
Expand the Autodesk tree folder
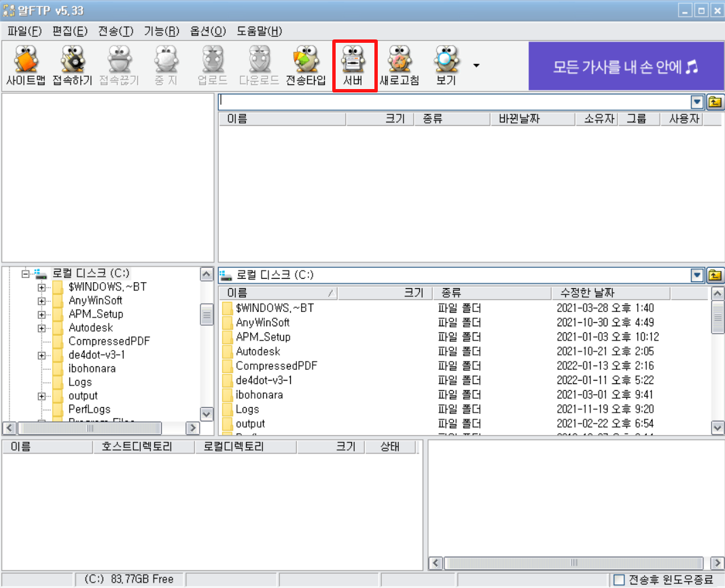pyautogui.click(x=41, y=328)
